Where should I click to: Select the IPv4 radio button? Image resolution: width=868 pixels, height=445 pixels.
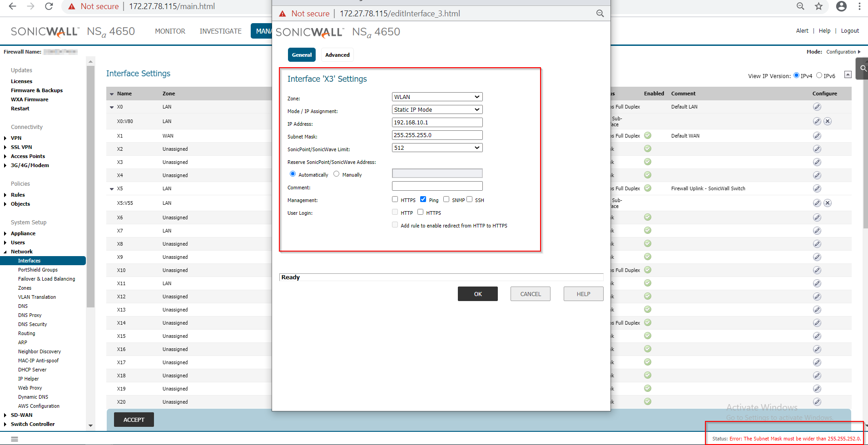tap(796, 75)
